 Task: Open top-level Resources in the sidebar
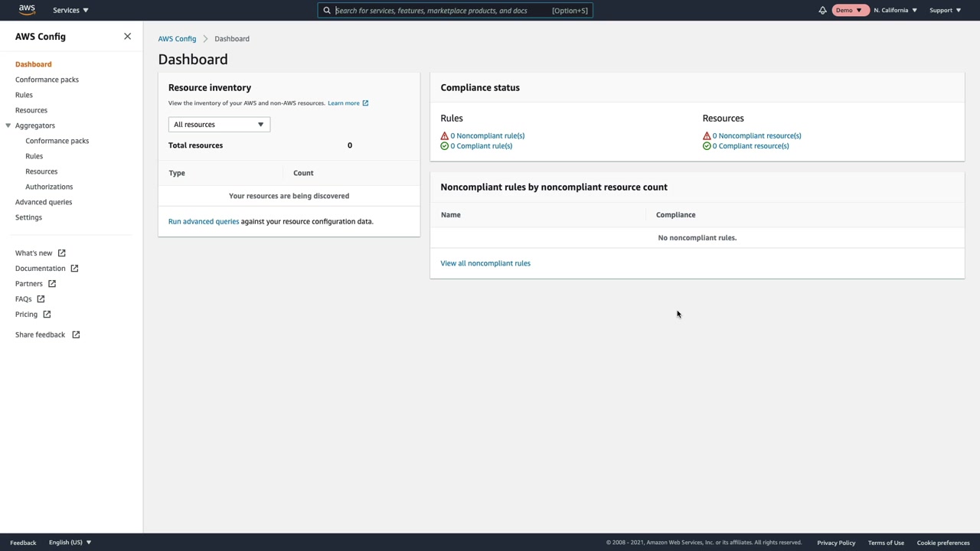click(x=31, y=110)
